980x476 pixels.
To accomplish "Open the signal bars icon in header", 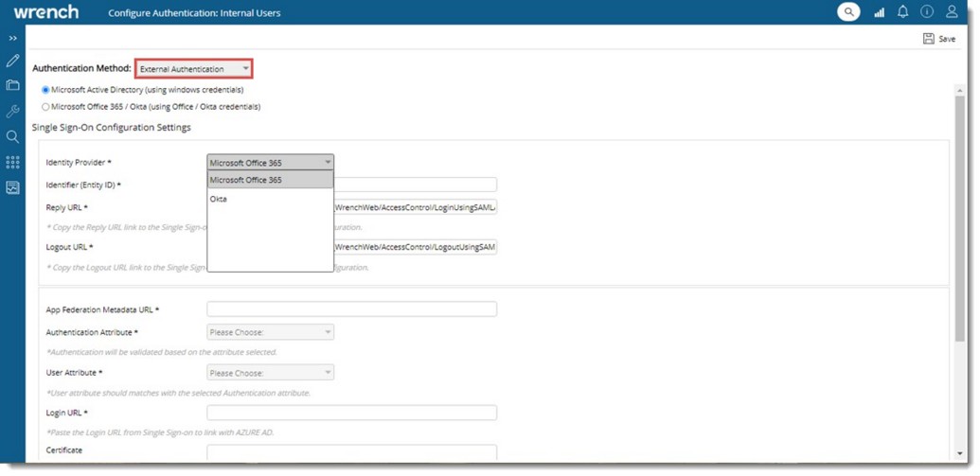I will pos(879,12).
